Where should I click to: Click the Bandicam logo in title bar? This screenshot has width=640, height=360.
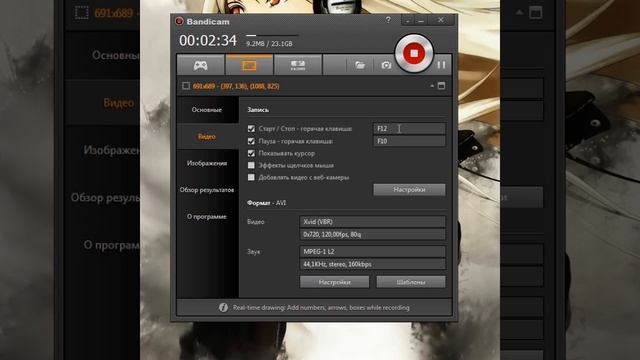click(x=179, y=21)
